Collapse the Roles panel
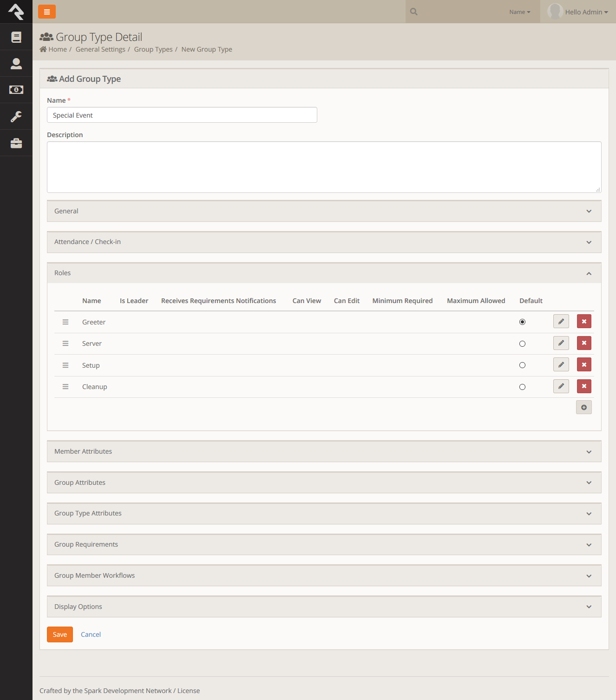 pos(324,273)
